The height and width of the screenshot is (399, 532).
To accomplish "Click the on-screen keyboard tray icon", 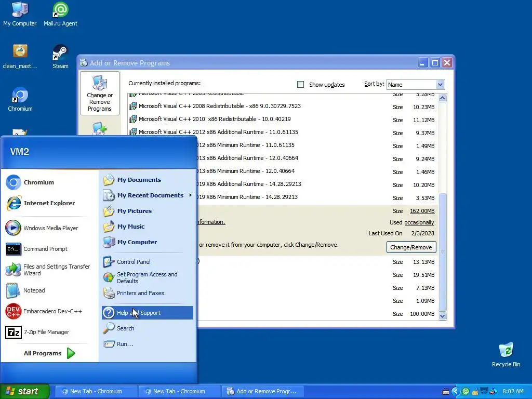I will click(x=446, y=392).
